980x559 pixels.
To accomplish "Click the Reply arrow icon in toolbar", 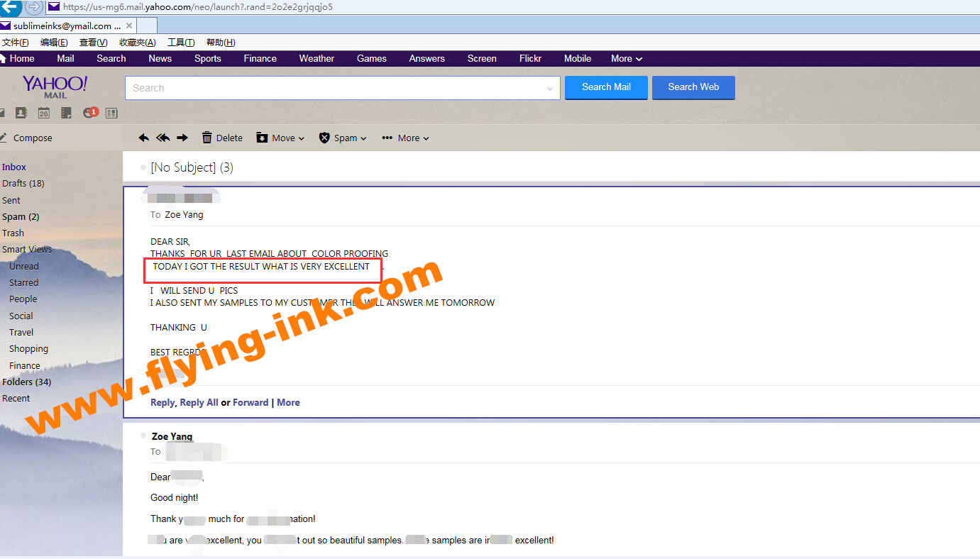I will pos(144,138).
